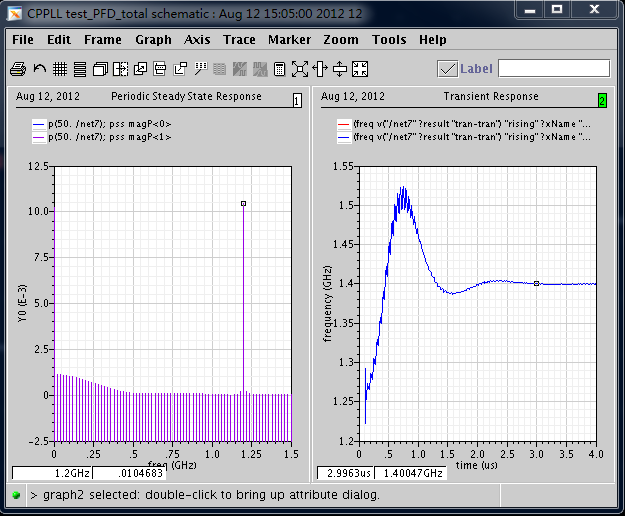Select first freq v("/net7") legend entry
The image size is (625, 516).
coord(472,124)
